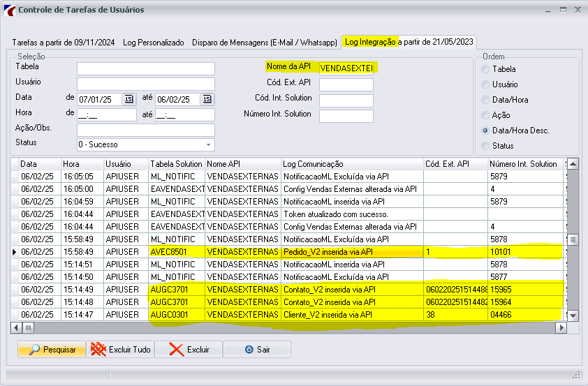Click the Data até field showing 06/02/25
The width and height of the screenshot is (588, 386).
point(178,99)
